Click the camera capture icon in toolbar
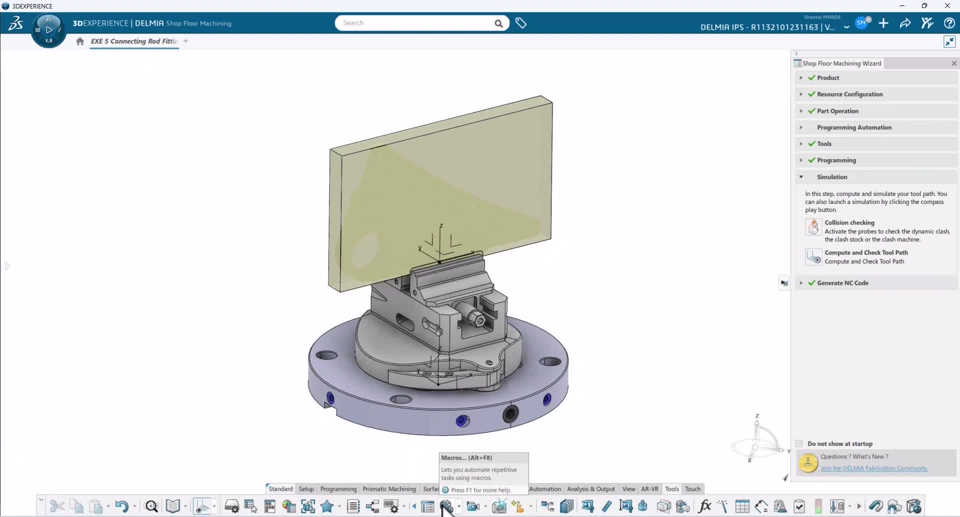The width and height of the screenshot is (960, 517). click(x=473, y=506)
